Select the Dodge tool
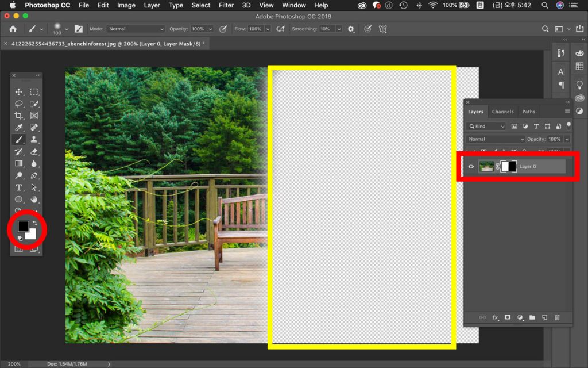 [18, 175]
